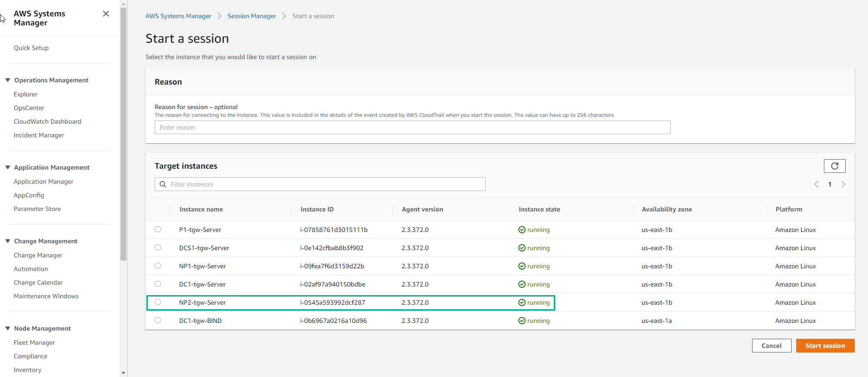Open Maintenance Windows
868x377 pixels.
pos(46,296)
